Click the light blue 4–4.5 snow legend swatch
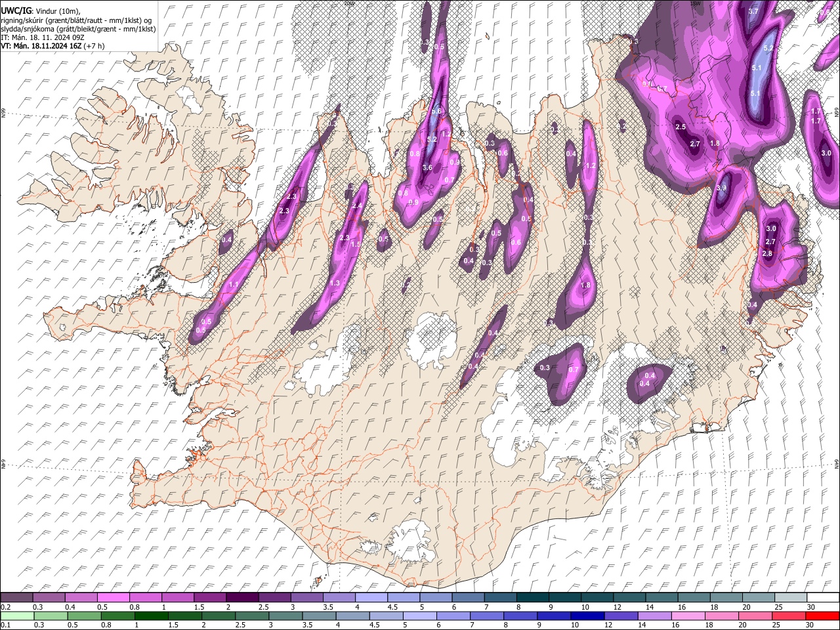 tap(371, 598)
